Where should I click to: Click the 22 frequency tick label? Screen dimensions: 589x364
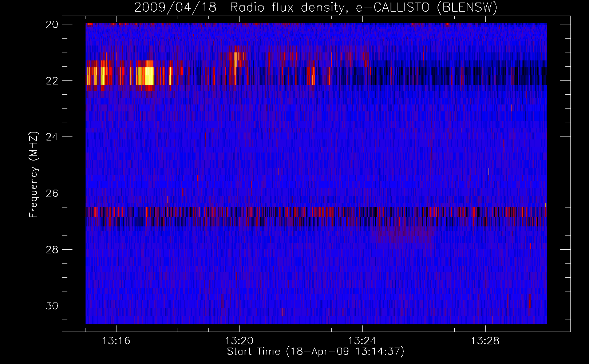[x=52, y=81]
